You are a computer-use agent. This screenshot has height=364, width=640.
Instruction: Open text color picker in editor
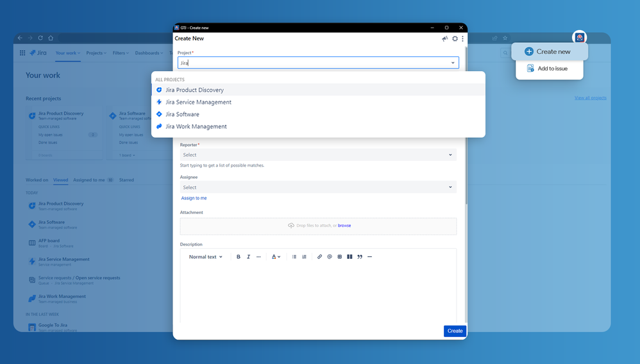point(276,257)
